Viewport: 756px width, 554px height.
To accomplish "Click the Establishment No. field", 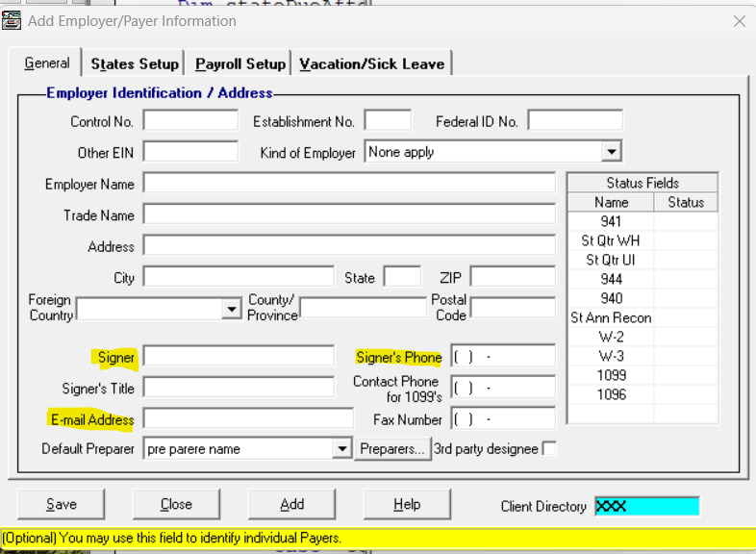I will point(389,120).
